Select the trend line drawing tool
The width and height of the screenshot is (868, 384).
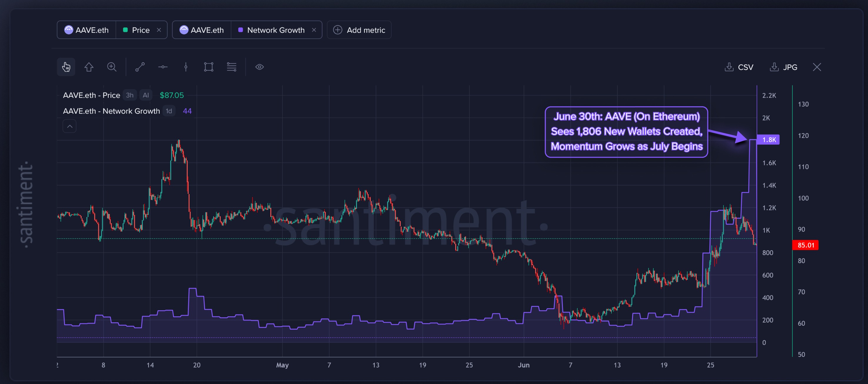tap(140, 67)
